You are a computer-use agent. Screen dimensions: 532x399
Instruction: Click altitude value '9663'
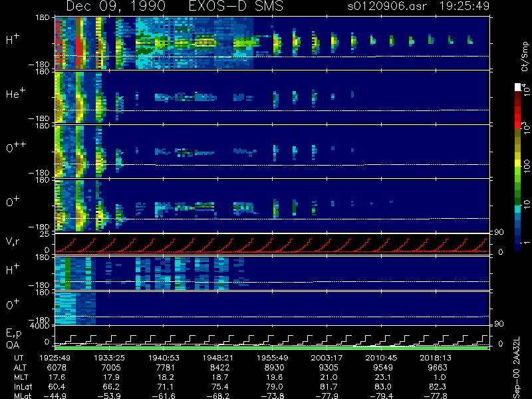tap(438, 368)
